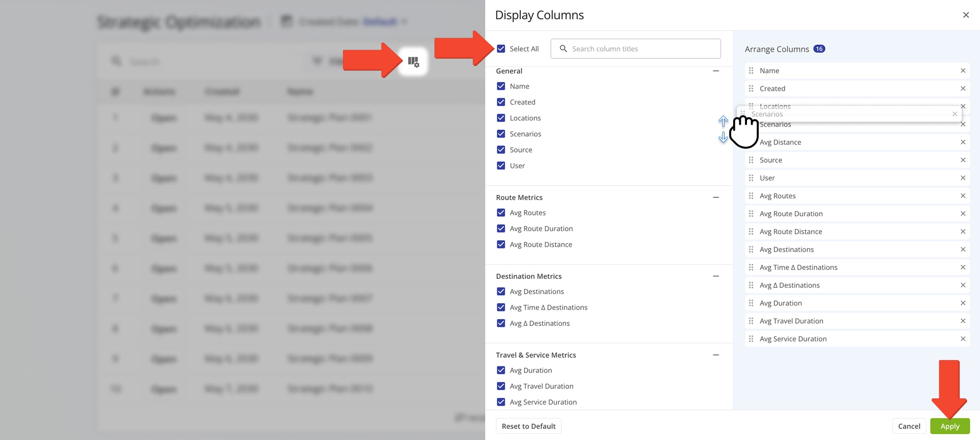The width and height of the screenshot is (980, 440).
Task: Uncheck the Avg Travel Duration checkbox
Action: click(x=501, y=386)
